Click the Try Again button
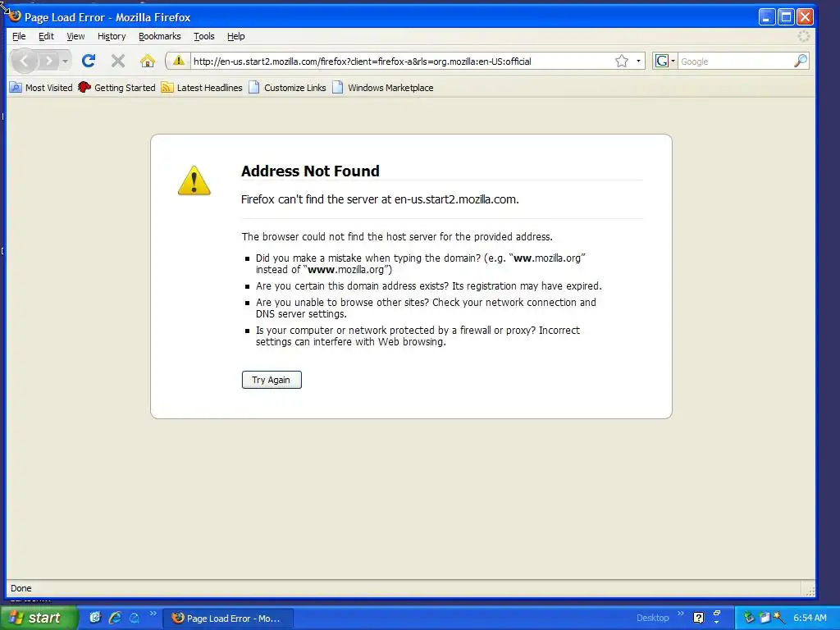The width and height of the screenshot is (840, 630). 272,380
